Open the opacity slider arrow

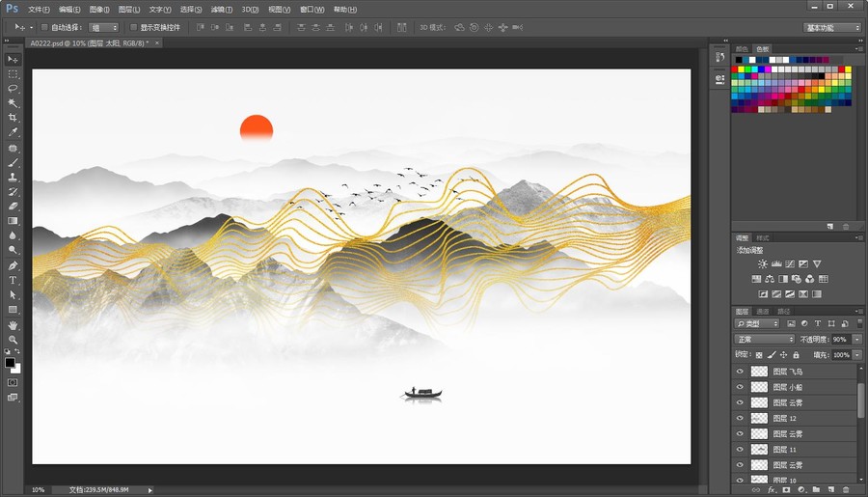[857, 339]
